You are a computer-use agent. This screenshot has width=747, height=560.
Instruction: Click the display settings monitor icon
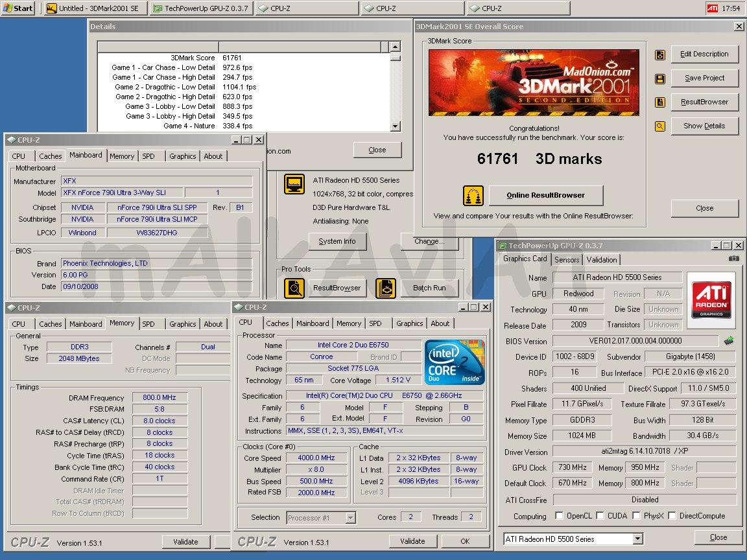294,184
